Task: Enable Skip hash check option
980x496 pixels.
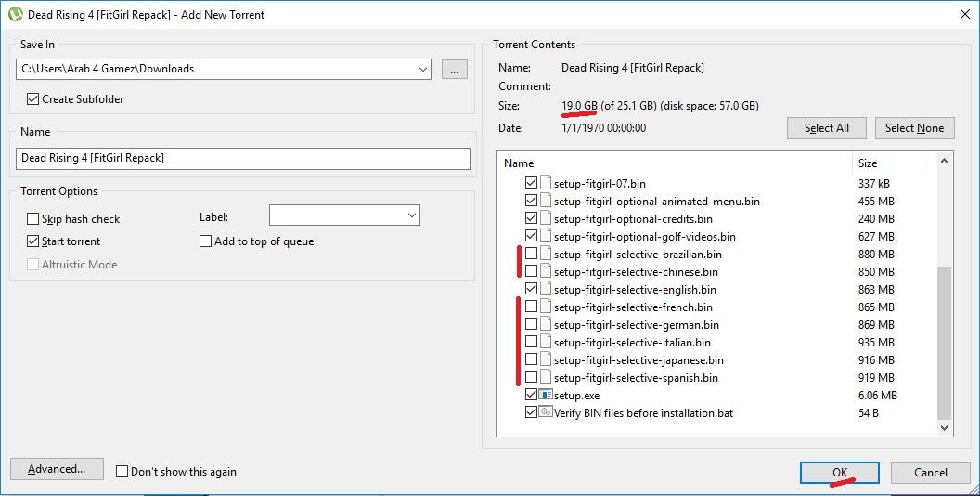Action: tap(33, 219)
